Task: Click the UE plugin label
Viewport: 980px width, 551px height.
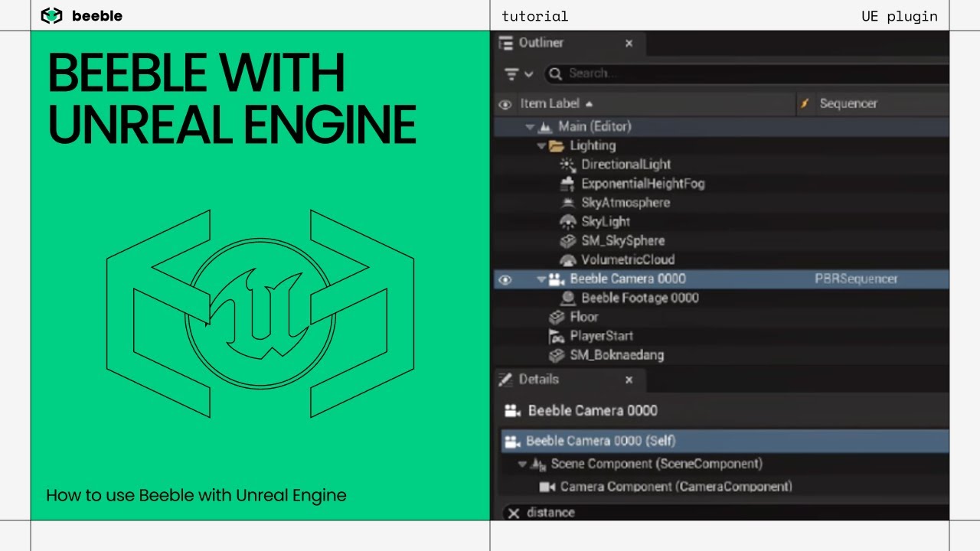Action: [900, 16]
